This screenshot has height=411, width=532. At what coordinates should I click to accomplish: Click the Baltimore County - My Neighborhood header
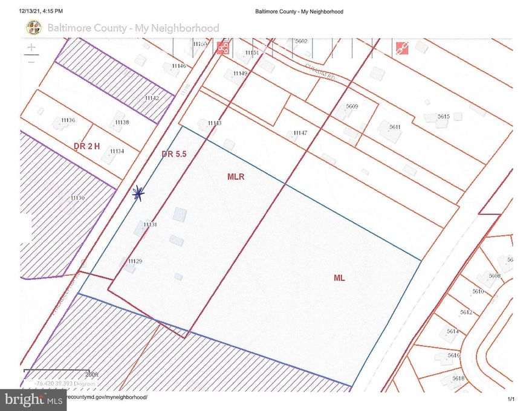pos(133,28)
